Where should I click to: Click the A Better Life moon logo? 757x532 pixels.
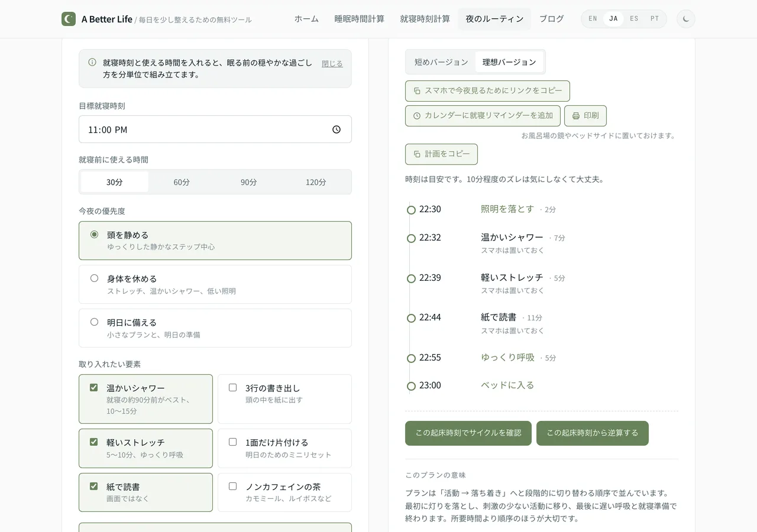pos(69,19)
